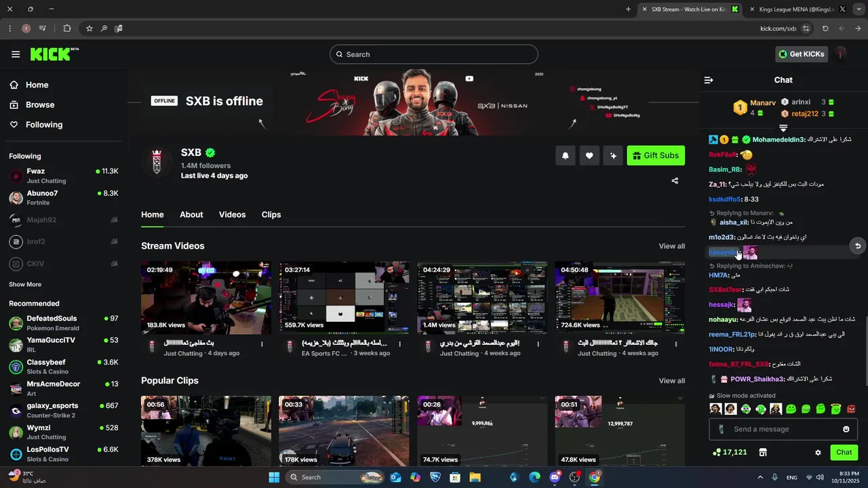Open the 04:24:29 stream video thumbnail

(482, 298)
